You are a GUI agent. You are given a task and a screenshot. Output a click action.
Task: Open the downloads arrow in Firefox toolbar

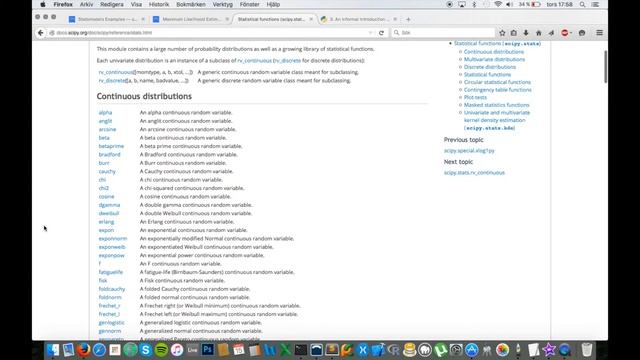526,33
